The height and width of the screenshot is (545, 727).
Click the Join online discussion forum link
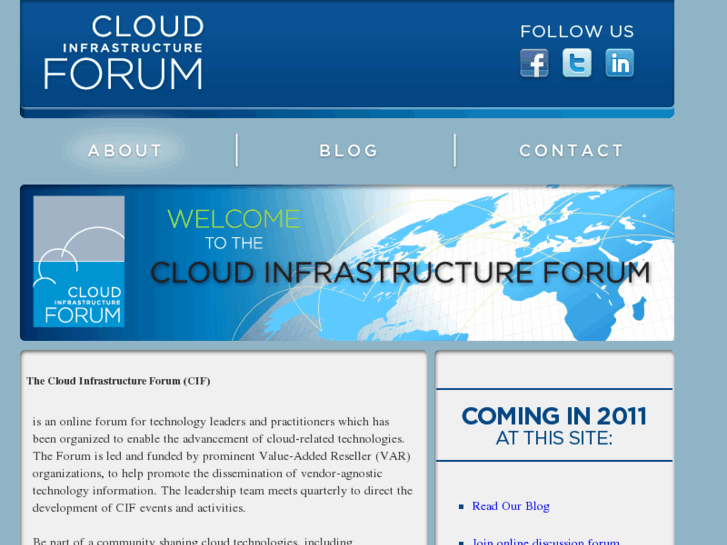[545, 541]
